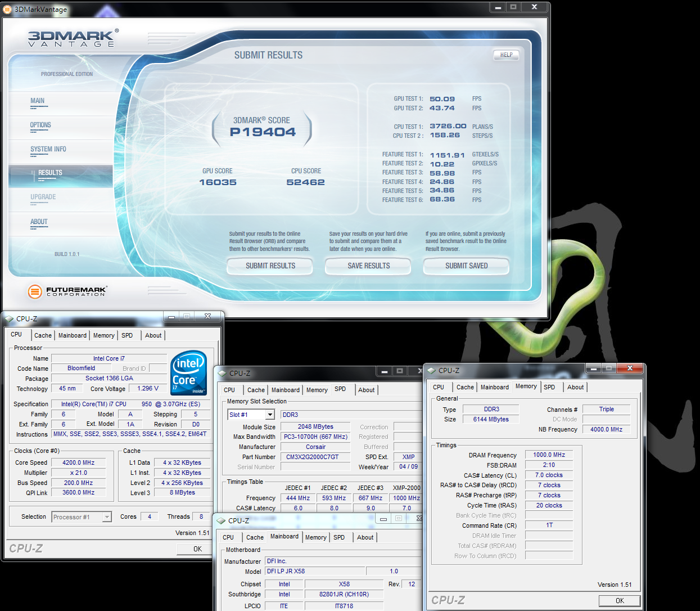Click the Multiplier value x 21.0
Viewport: 700px width, 611px height.
click(79, 473)
